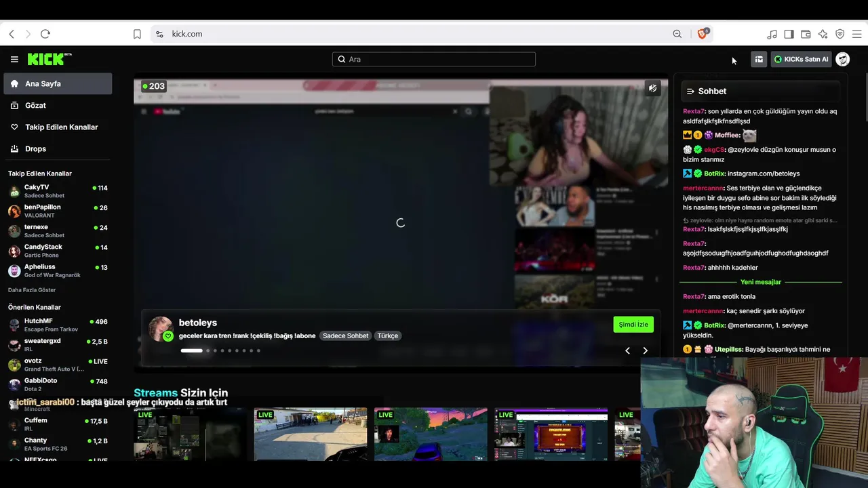Click the KICK logo
This screenshot has width=868, height=488.
50,60
